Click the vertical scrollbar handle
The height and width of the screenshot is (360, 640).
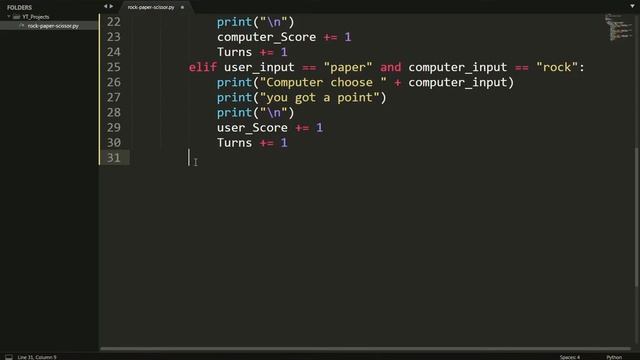pos(637,216)
